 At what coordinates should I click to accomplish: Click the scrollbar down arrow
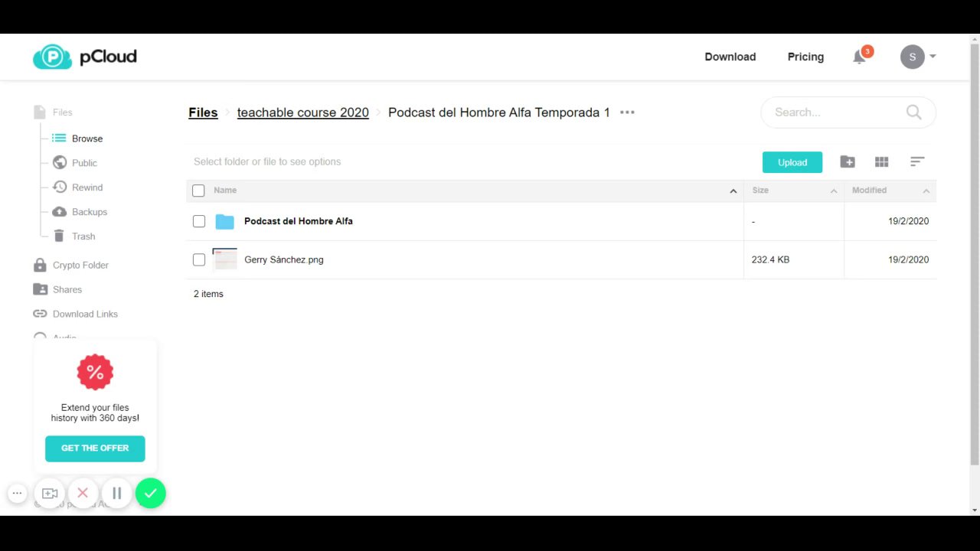975,510
